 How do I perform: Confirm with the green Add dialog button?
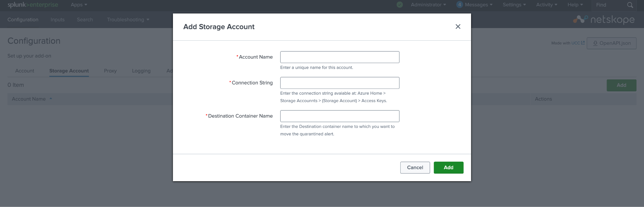(448, 168)
